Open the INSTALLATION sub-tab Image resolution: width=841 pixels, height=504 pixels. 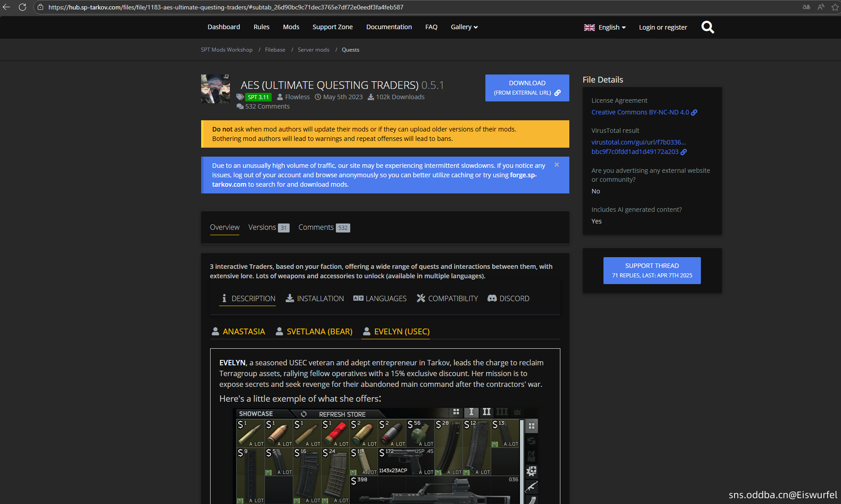point(315,298)
